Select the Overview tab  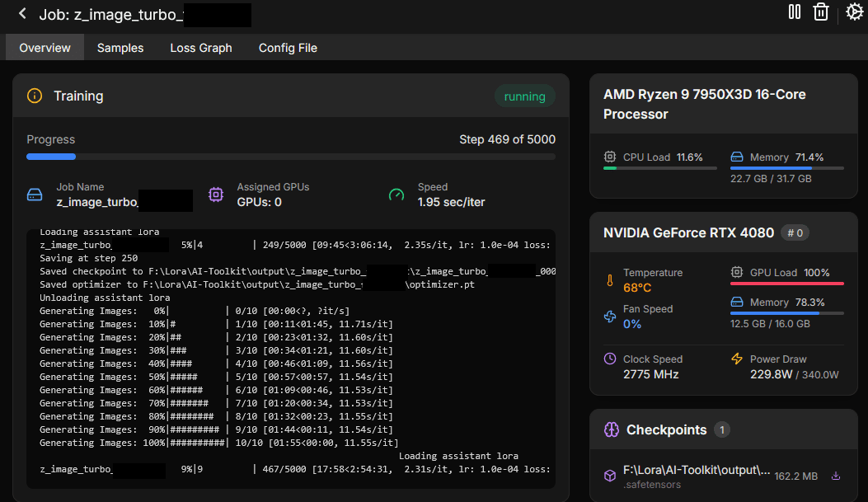pos(45,48)
